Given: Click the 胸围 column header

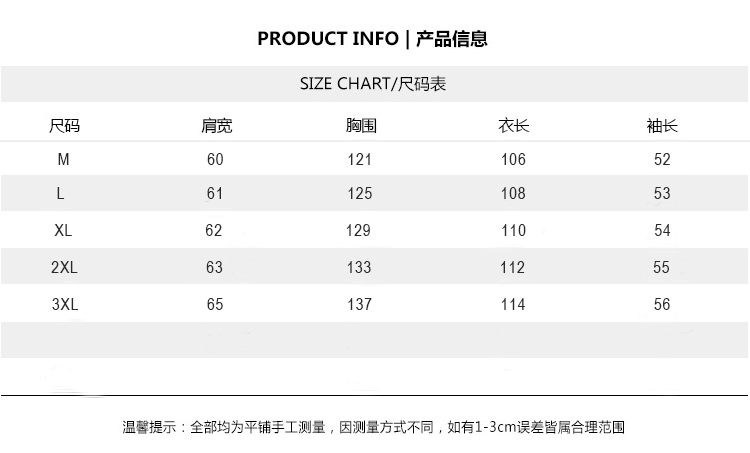Looking at the screenshot, I should (360, 126).
